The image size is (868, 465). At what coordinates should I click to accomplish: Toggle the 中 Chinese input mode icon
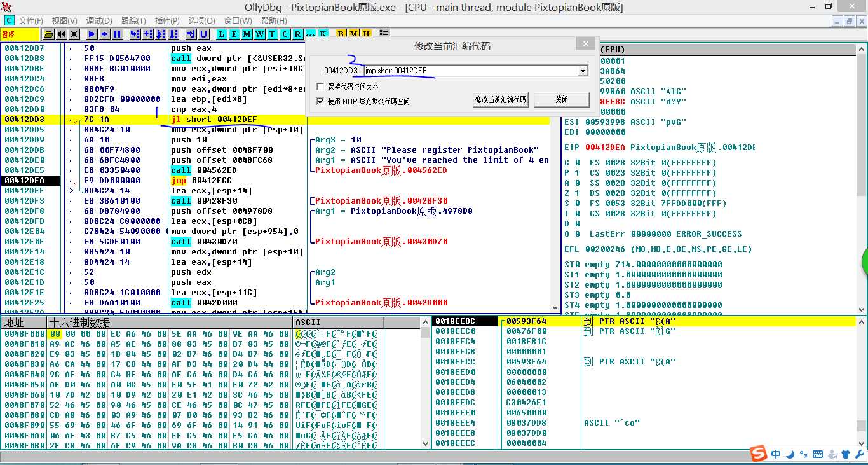tap(776, 454)
